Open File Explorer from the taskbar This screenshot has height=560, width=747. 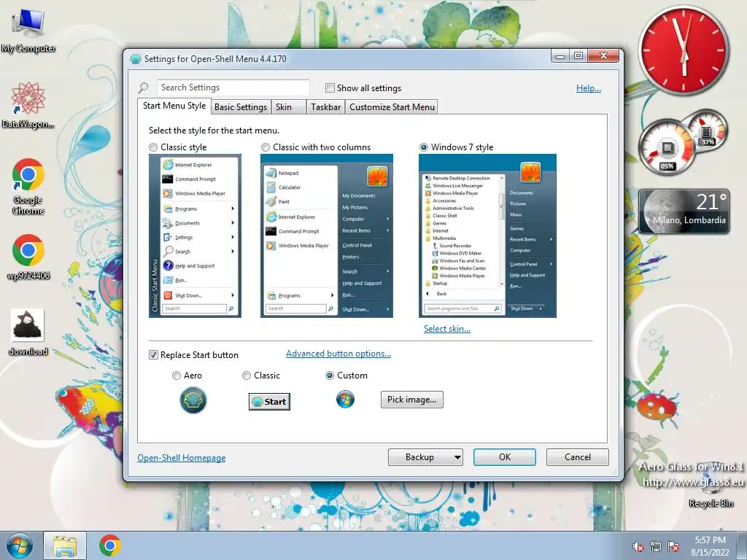point(65,545)
